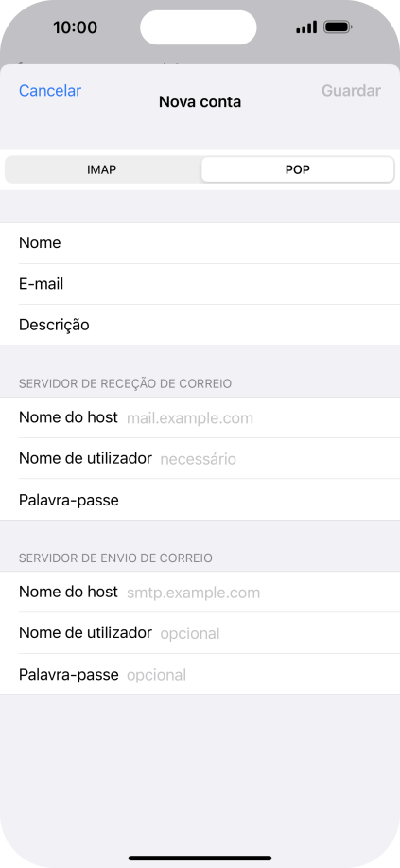Tap the Descrição field

pyautogui.click(x=200, y=325)
